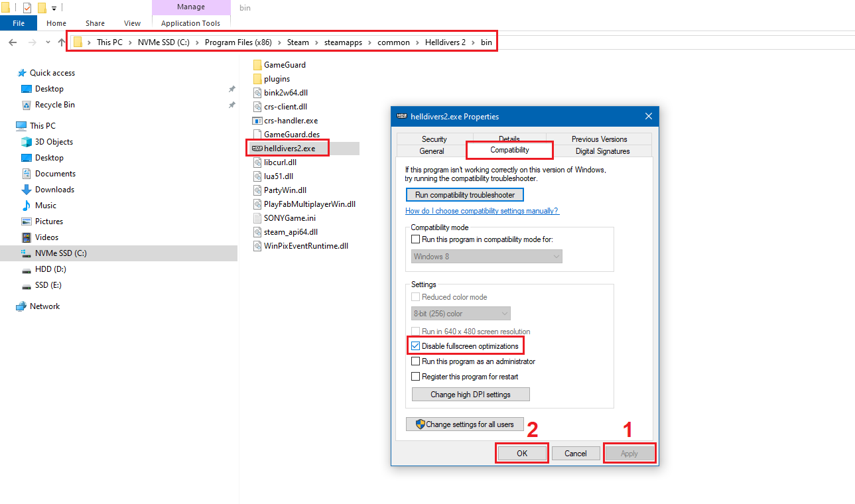
Task: Click the Music note icon in the sidebar
Action: [x=27, y=206]
